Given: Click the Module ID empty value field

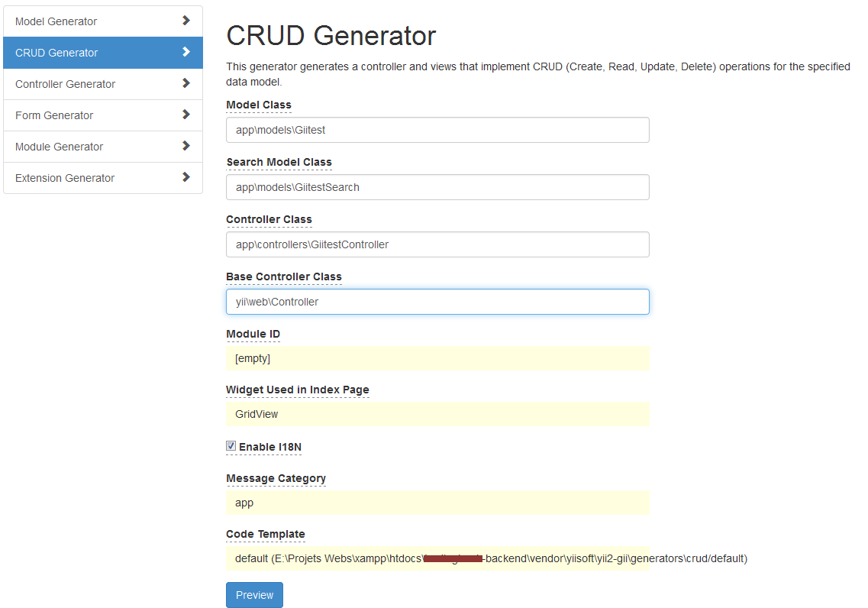Looking at the screenshot, I should [437, 358].
